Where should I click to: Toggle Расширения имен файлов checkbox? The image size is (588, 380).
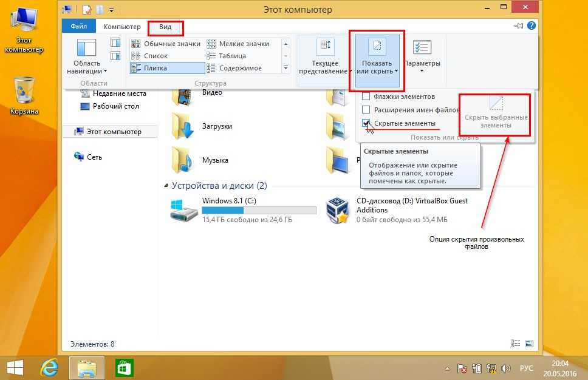point(366,110)
